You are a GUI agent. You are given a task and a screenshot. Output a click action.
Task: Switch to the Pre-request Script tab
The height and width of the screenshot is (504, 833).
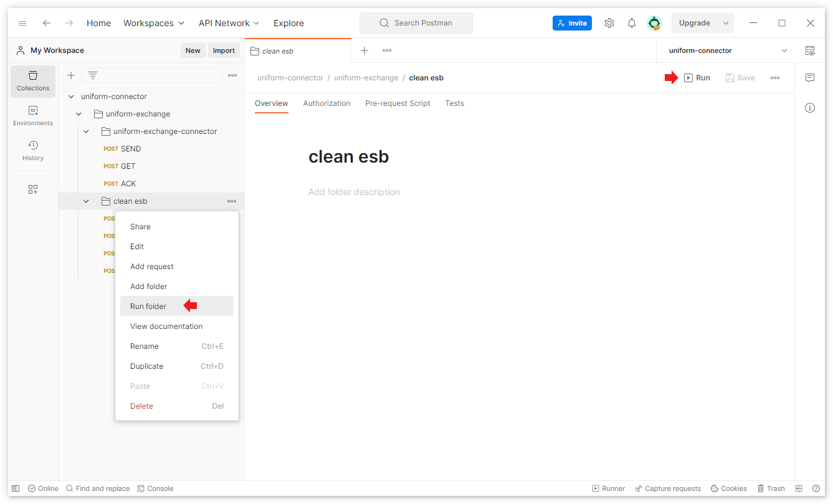(x=397, y=103)
